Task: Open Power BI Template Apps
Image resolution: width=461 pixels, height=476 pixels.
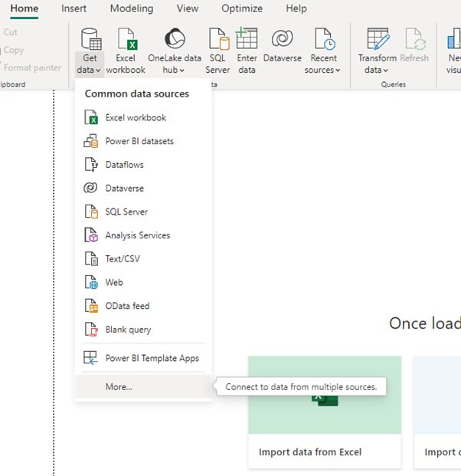Action: coord(152,358)
